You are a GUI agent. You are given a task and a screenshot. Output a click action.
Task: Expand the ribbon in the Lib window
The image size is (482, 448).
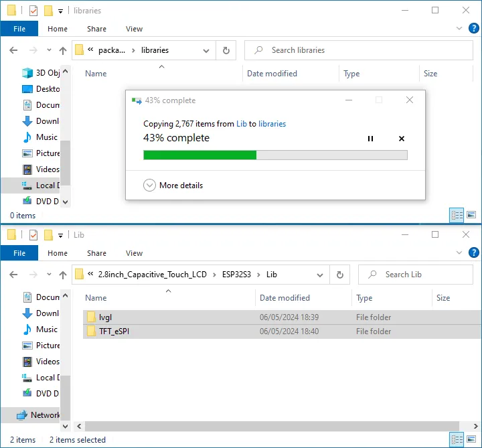[459, 252]
